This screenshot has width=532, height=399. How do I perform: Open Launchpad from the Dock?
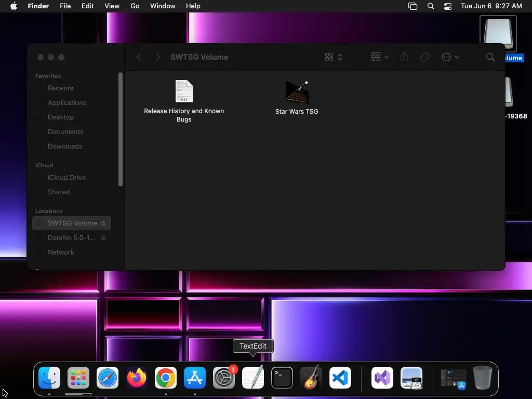pos(78,378)
